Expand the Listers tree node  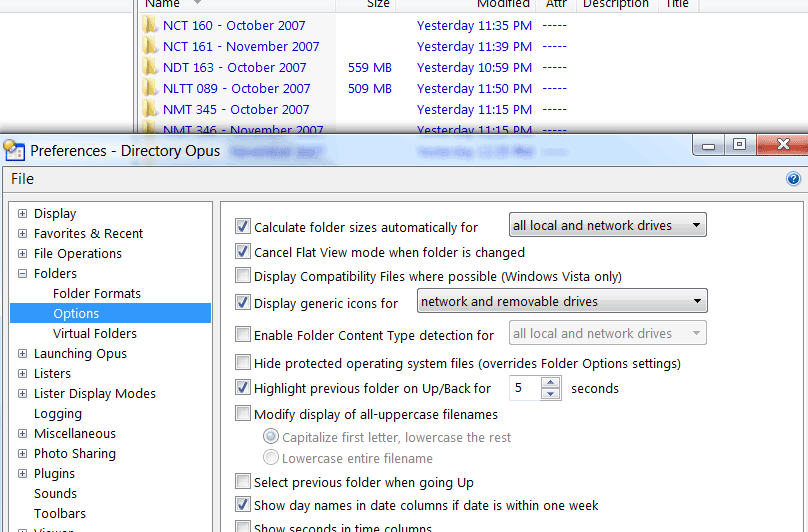(x=22, y=374)
